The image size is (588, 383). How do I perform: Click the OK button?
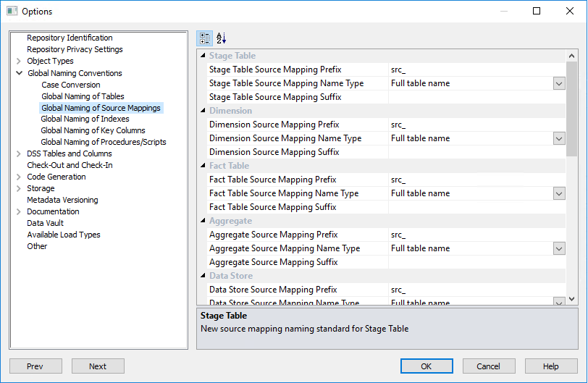point(427,366)
